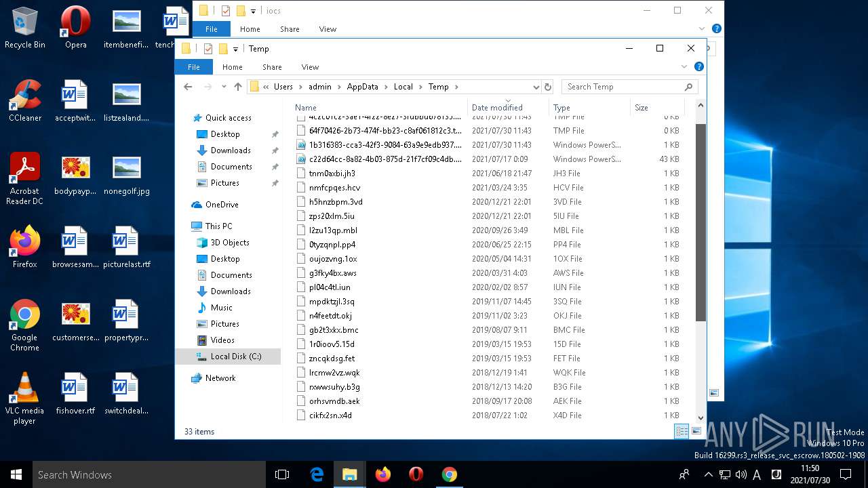This screenshot has height=488, width=868.
Task: Click the AppData breadcrumb in address bar
Action: click(363, 87)
